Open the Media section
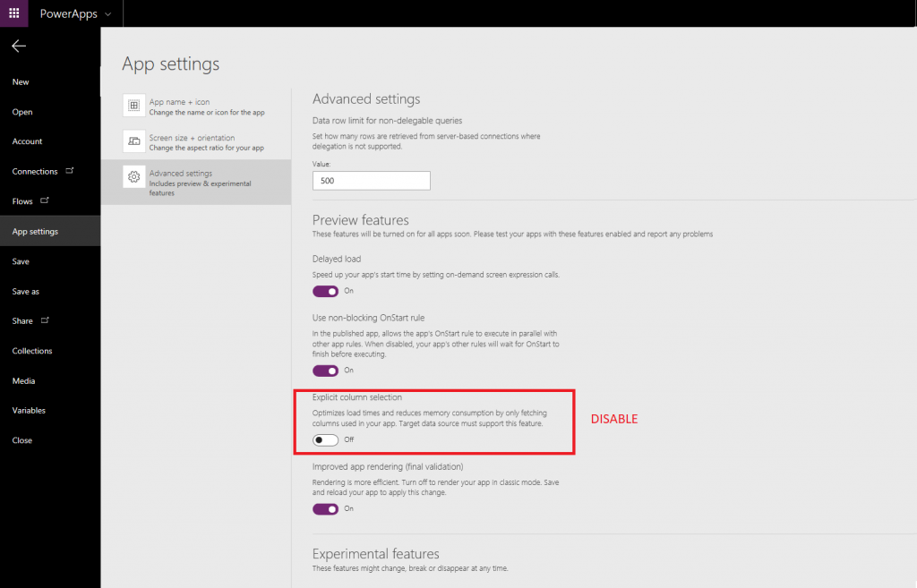 click(x=27, y=380)
